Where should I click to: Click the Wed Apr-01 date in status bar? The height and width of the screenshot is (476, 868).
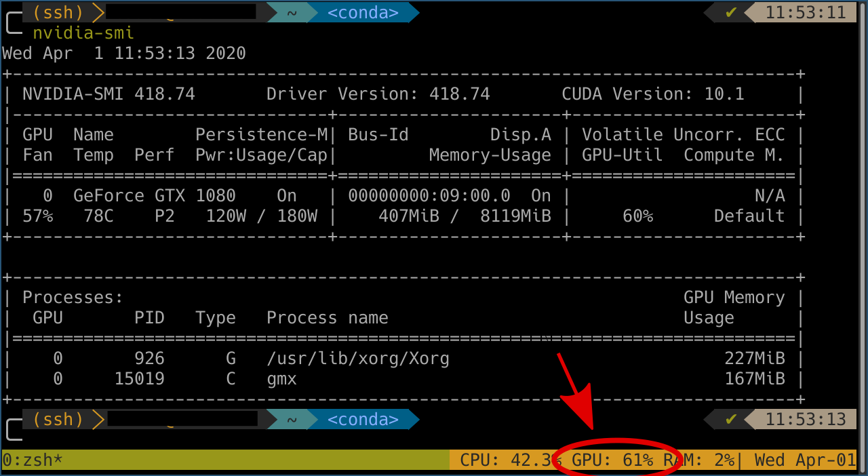(x=805, y=460)
